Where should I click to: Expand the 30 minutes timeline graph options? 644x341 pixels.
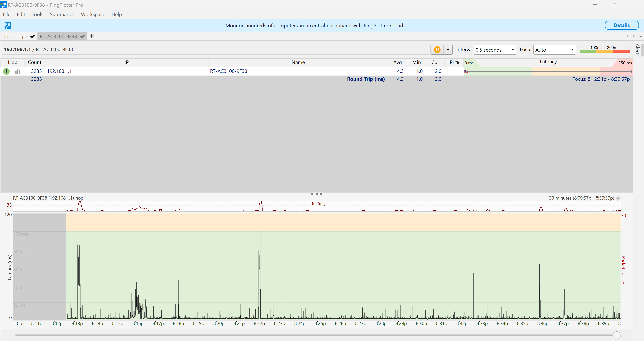[618, 198]
